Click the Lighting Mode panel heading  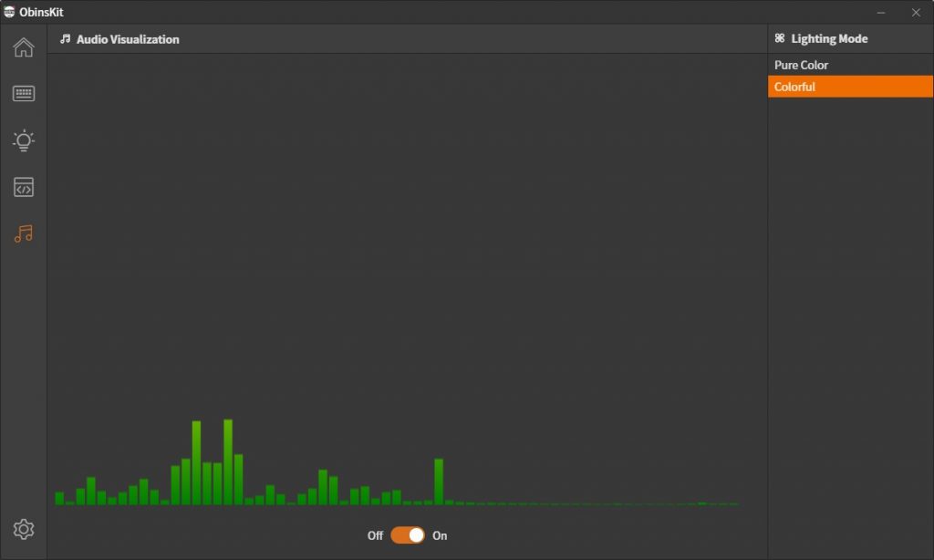coord(829,39)
